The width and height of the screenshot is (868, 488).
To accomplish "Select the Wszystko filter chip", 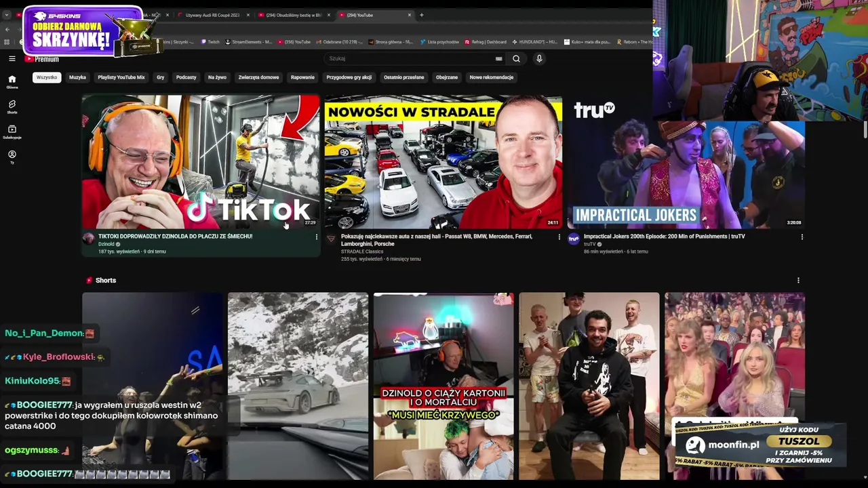I will [x=47, y=77].
